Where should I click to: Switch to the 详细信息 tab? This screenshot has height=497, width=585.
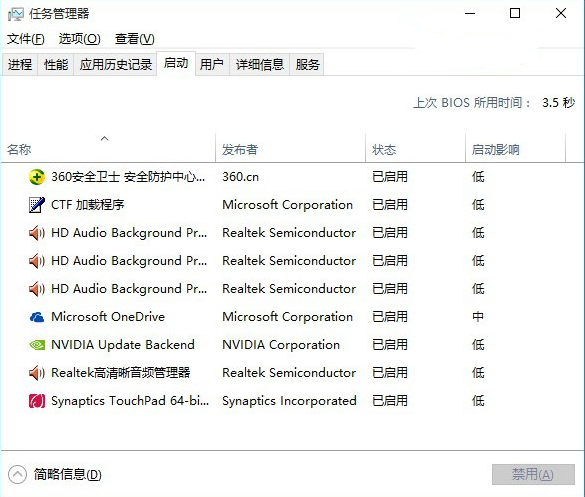point(260,65)
